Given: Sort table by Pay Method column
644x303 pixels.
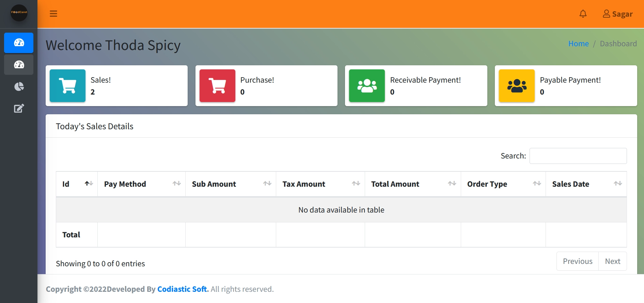Looking at the screenshot, I should [x=141, y=184].
